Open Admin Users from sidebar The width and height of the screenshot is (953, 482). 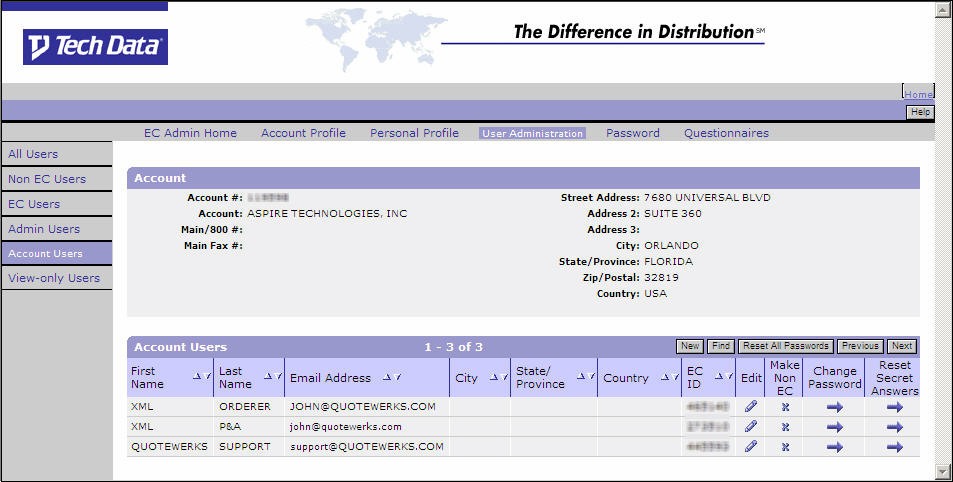[57, 229]
